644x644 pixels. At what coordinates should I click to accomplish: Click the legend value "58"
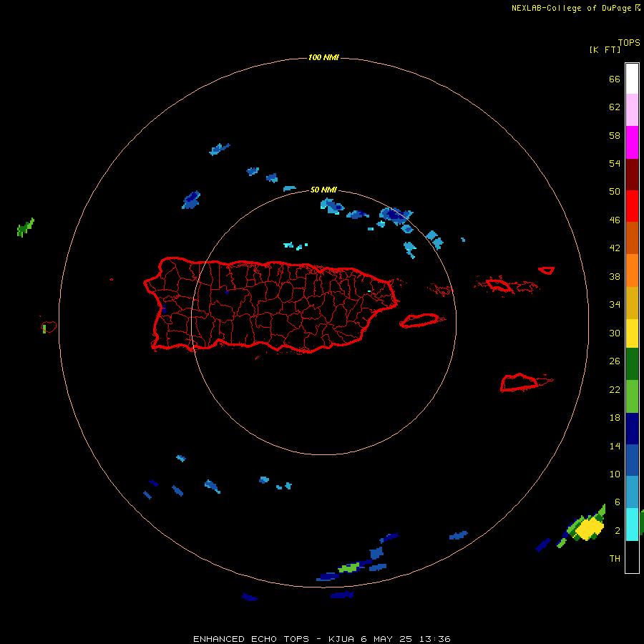615,135
